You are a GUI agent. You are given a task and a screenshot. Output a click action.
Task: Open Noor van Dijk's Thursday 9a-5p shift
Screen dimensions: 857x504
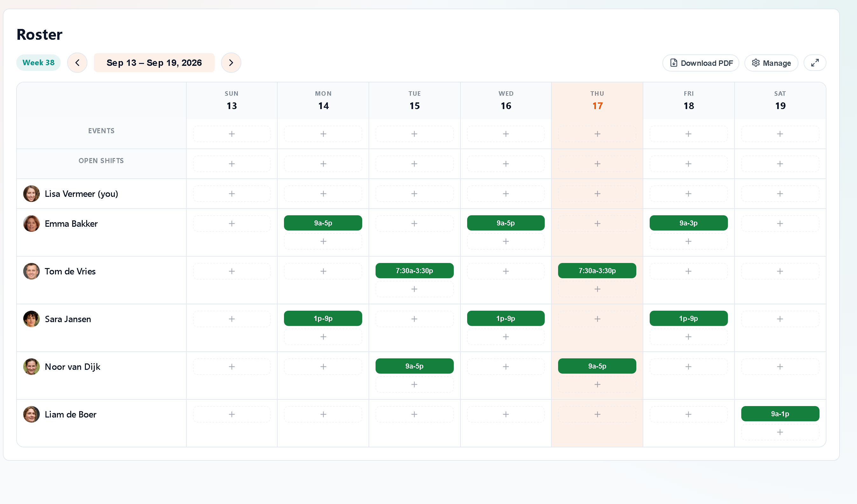pos(597,366)
